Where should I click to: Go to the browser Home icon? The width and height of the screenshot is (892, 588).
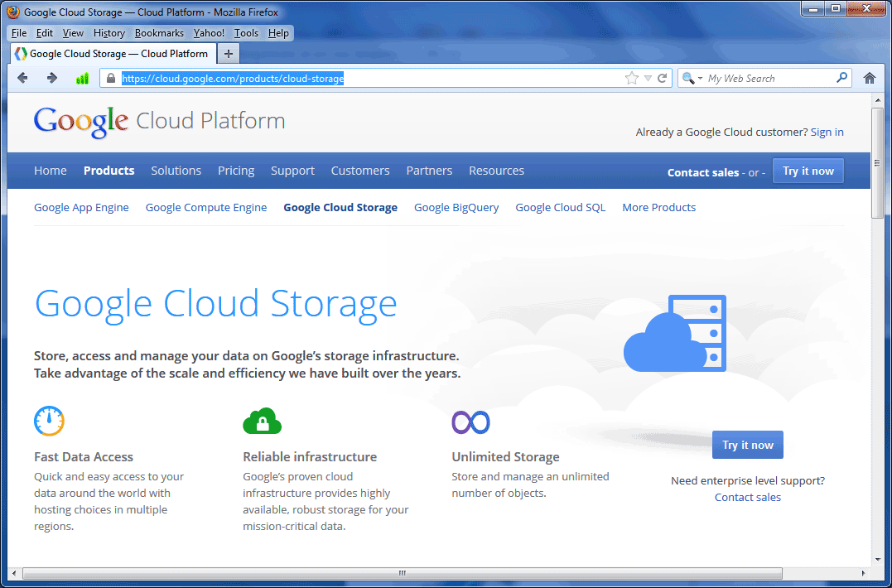point(870,78)
